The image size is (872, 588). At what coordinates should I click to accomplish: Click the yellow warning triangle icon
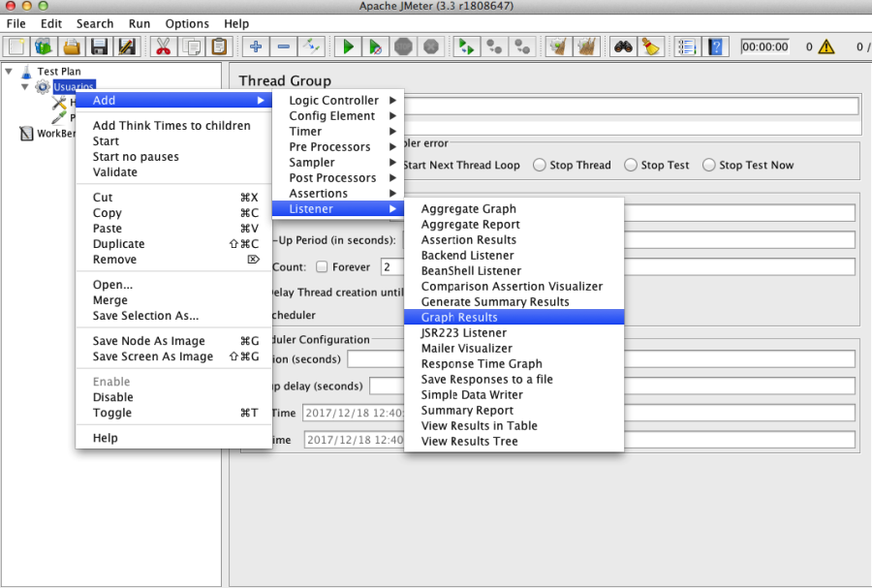tap(826, 46)
